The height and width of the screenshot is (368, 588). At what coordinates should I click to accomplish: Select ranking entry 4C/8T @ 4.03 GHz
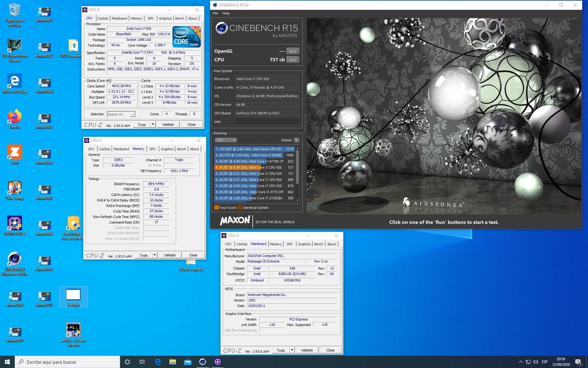point(254,186)
